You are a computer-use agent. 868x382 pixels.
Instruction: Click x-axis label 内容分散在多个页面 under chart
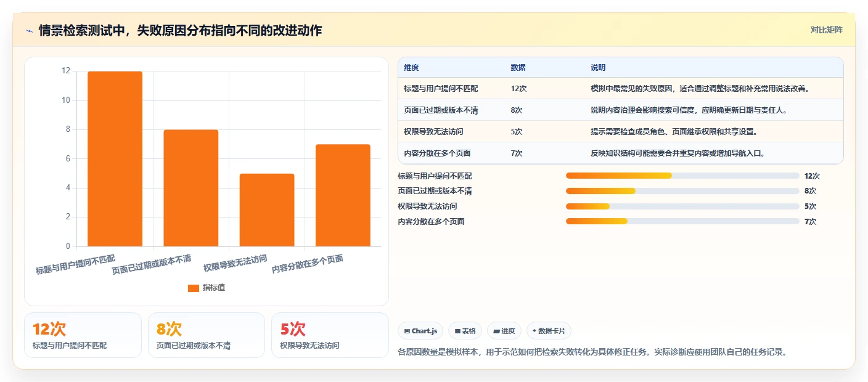tap(308, 264)
